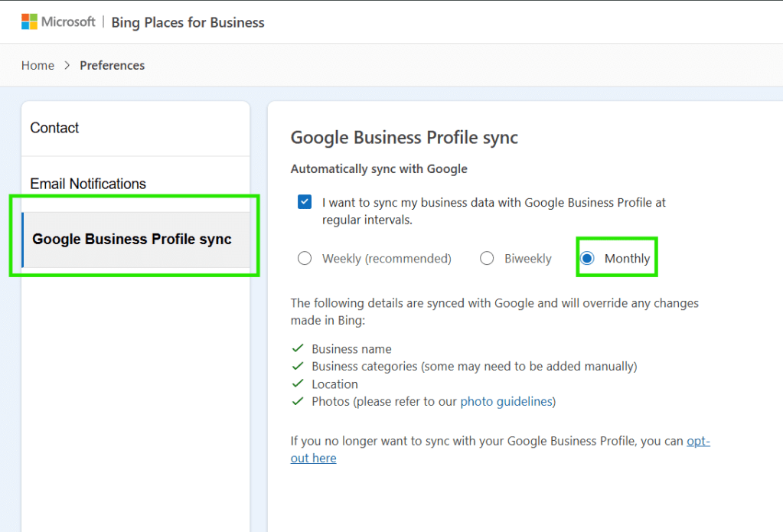The height and width of the screenshot is (532, 783).
Task: Click the checkmark next to Photos
Action: (x=298, y=402)
